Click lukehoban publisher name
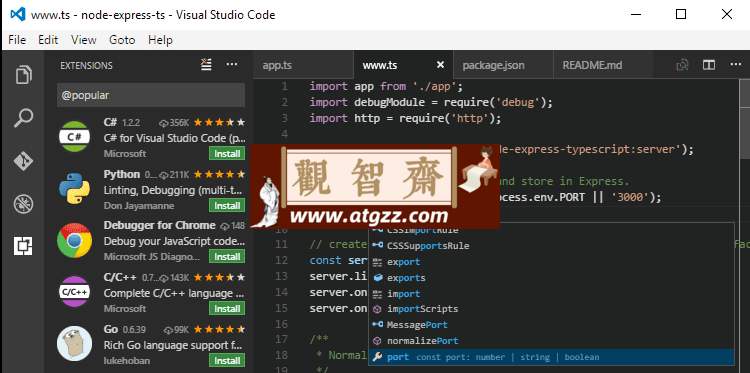 click(126, 361)
